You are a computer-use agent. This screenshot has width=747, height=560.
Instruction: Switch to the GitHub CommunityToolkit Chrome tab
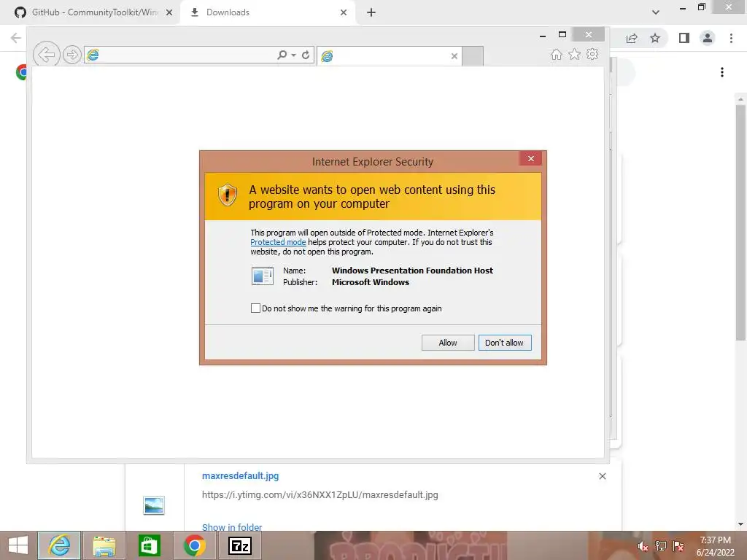pyautogui.click(x=90, y=12)
